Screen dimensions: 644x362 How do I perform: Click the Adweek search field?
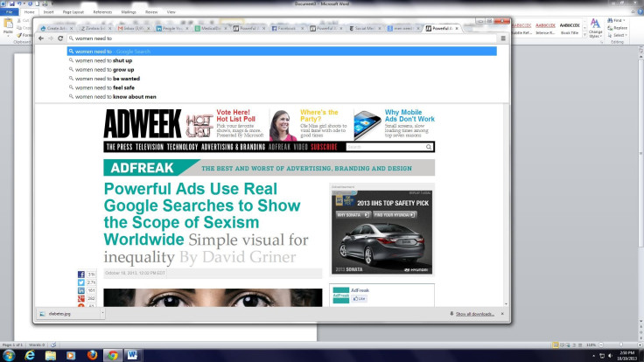[x=385, y=147]
